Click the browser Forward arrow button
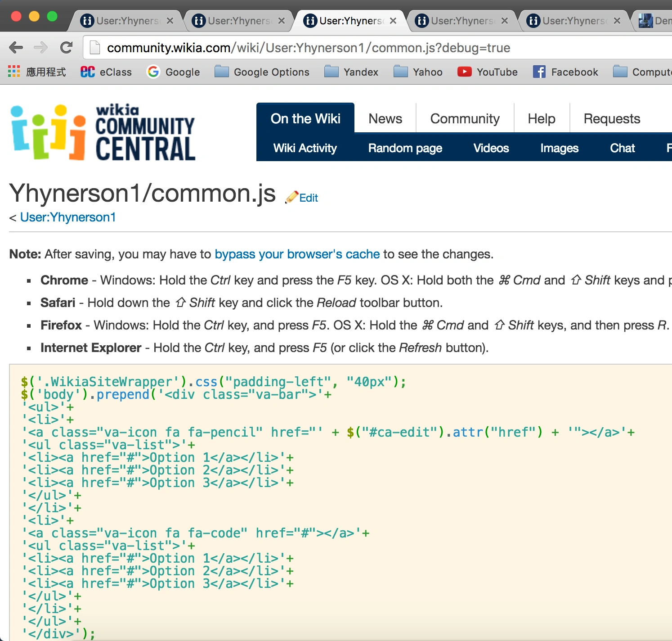The width and height of the screenshot is (672, 641). [41, 47]
